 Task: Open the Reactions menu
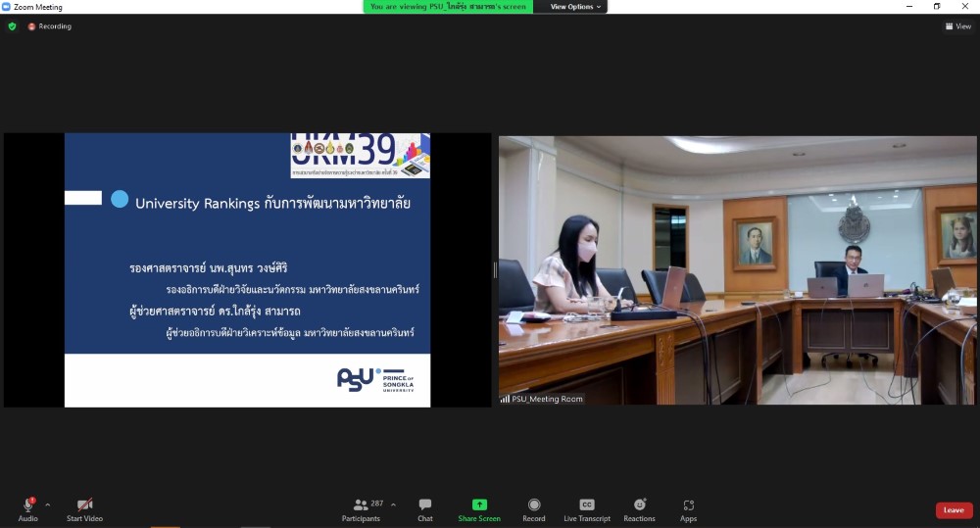pos(639,509)
